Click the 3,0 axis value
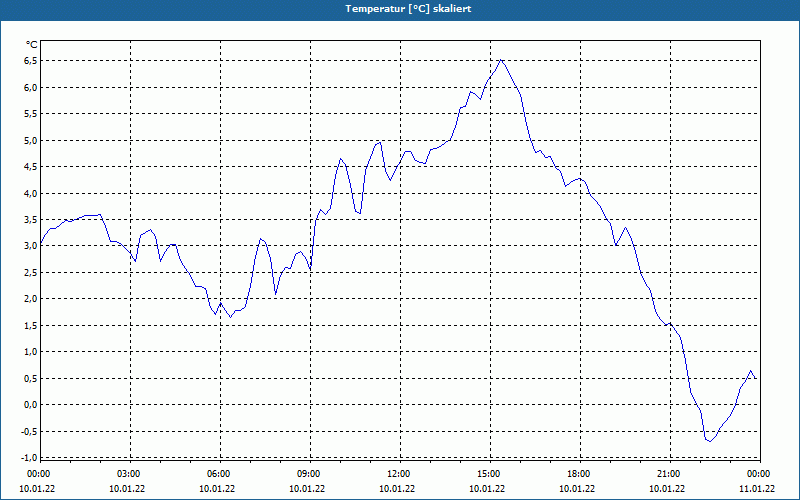Screen dimensions: 800x500 pos(31,246)
